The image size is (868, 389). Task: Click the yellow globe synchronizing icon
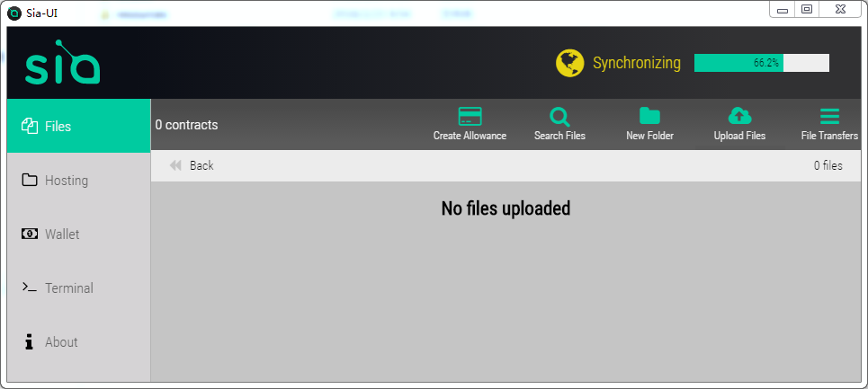(x=570, y=63)
